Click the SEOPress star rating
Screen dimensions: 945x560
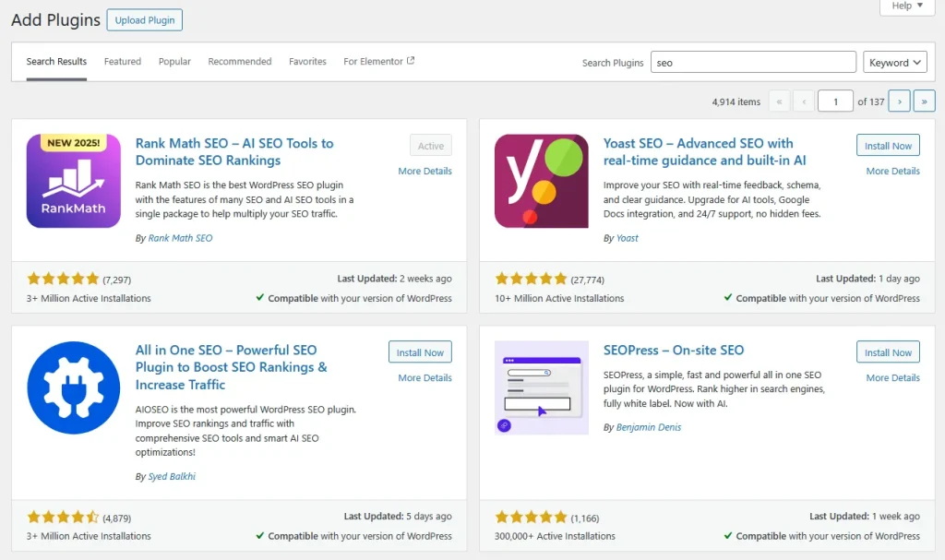click(531, 517)
